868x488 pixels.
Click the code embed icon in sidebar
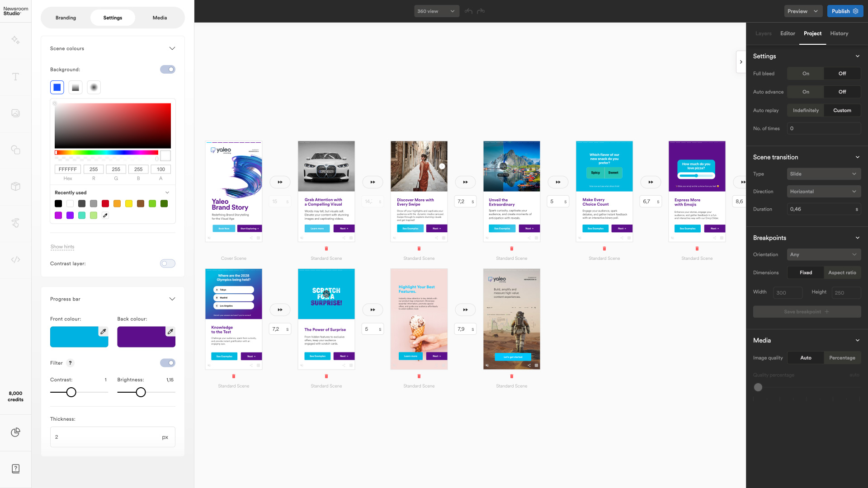pos(15,259)
